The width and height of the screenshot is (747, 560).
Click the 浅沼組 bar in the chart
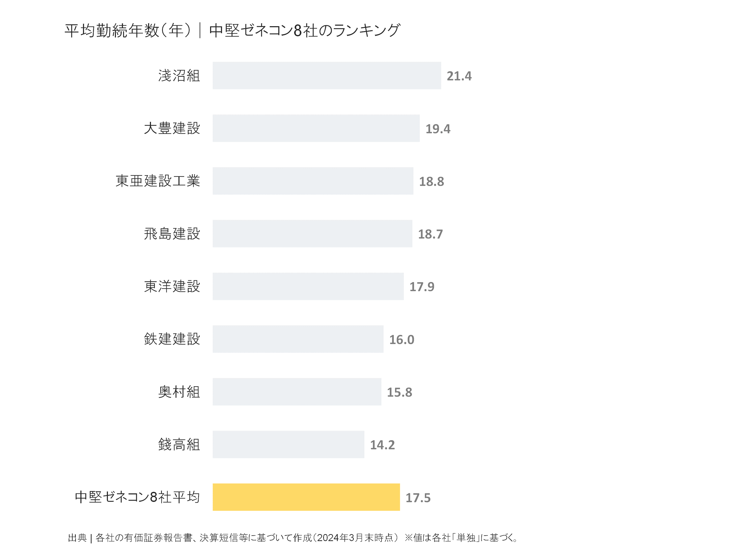coord(327,76)
